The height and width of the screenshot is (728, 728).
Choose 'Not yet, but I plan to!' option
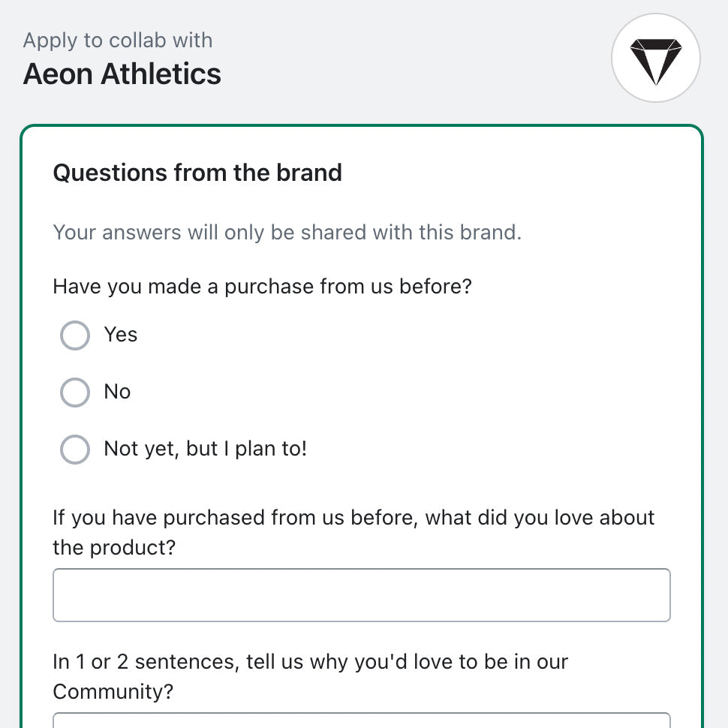[74, 449]
